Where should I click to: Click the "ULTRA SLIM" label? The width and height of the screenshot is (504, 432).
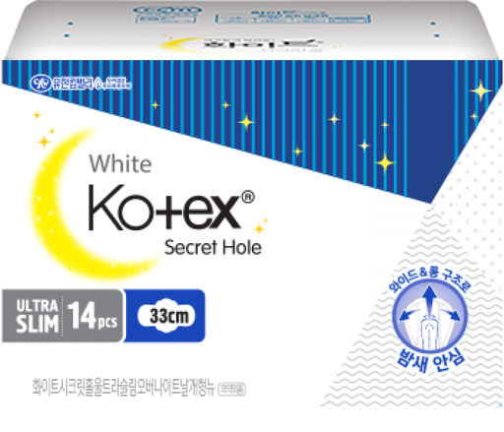tap(37, 316)
